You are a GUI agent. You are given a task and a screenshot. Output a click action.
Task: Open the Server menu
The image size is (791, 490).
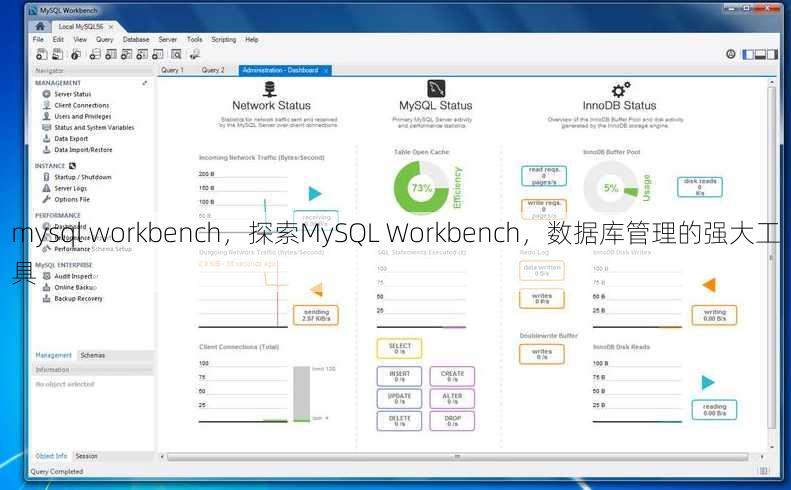pyautogui.click(x=167, y=39)
